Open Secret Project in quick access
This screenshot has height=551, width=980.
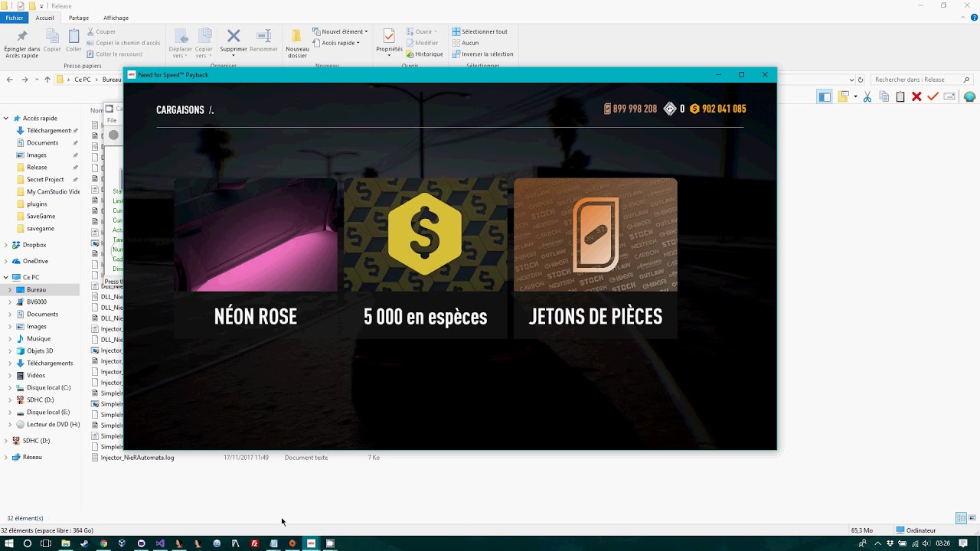45,180
